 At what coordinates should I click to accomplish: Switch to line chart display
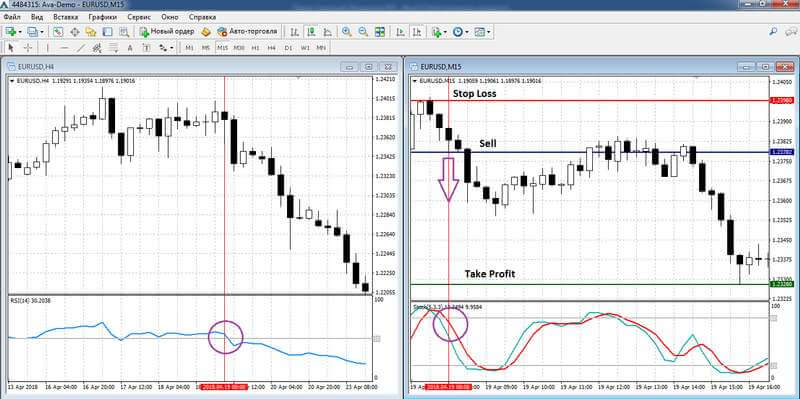(327, 32)
